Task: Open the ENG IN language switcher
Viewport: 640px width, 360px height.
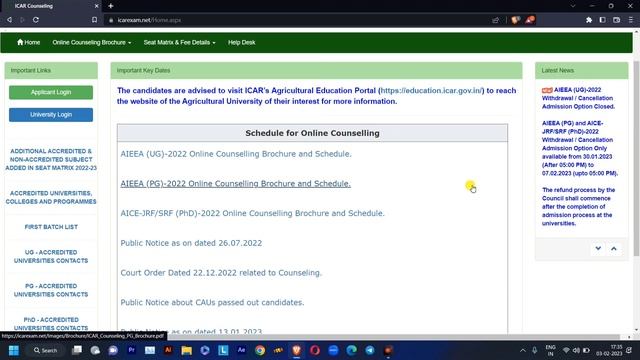Action: pos(550,350)
